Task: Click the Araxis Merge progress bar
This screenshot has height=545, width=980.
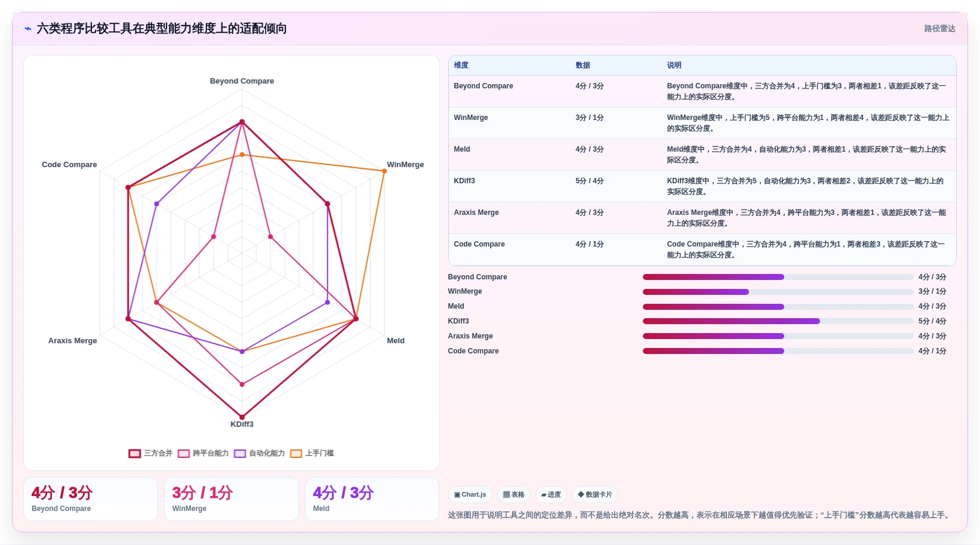Action: click(778, 336)
